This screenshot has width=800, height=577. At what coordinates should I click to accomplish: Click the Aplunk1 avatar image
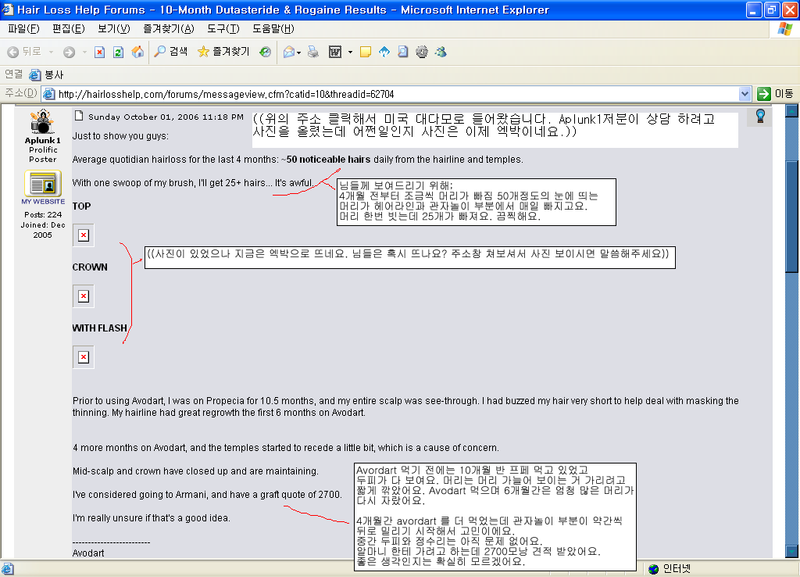point(42,121)
